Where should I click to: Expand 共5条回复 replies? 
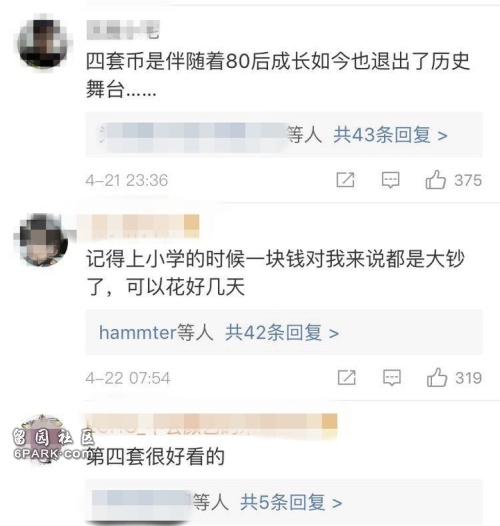tap(291, 503)
